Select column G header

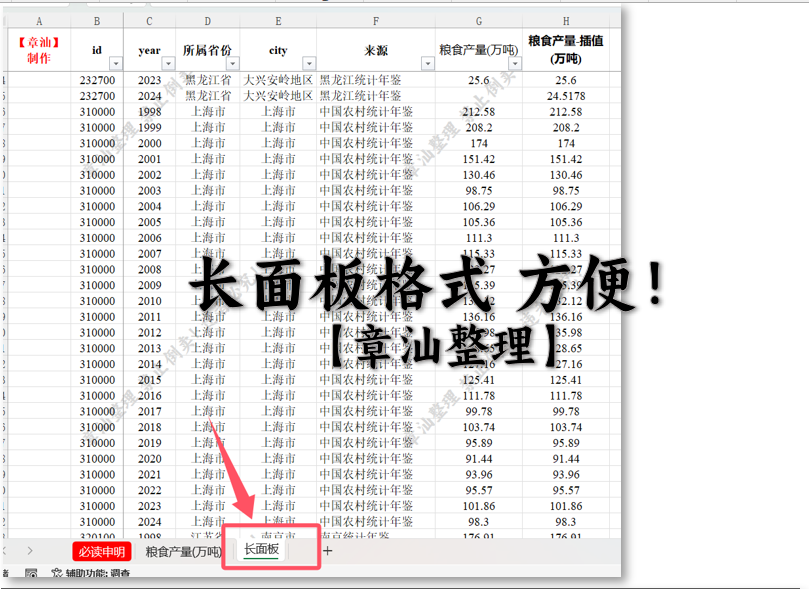pyautogui.click(x=479, y=21)
